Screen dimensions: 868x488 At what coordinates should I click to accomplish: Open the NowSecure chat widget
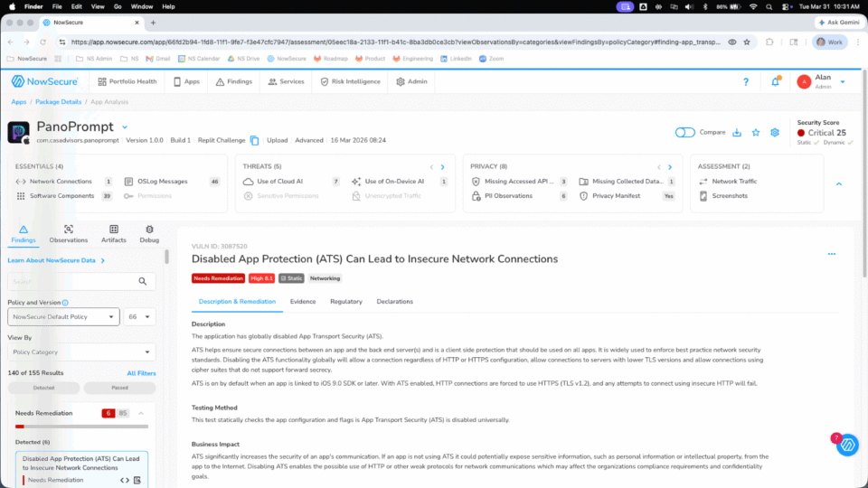(847, 445)
